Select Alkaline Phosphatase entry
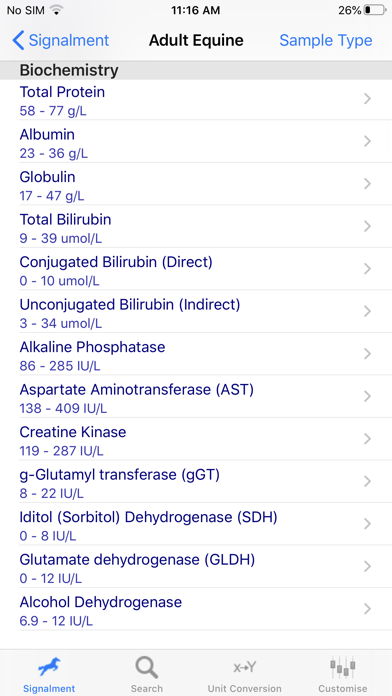392x696 pixels. pyautogui.click(x=196, y=354)
